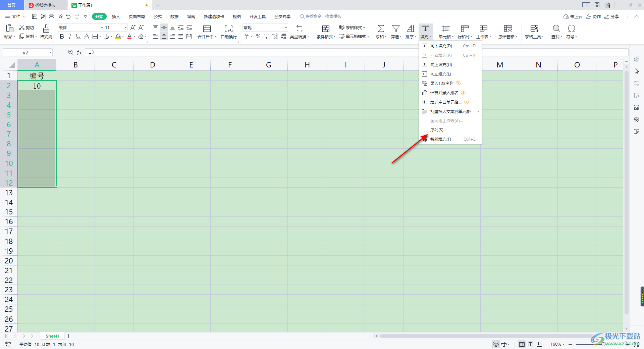Screen dimensions: 644x349
Task: Click the top vertical align icon
Action: point(156,28)
